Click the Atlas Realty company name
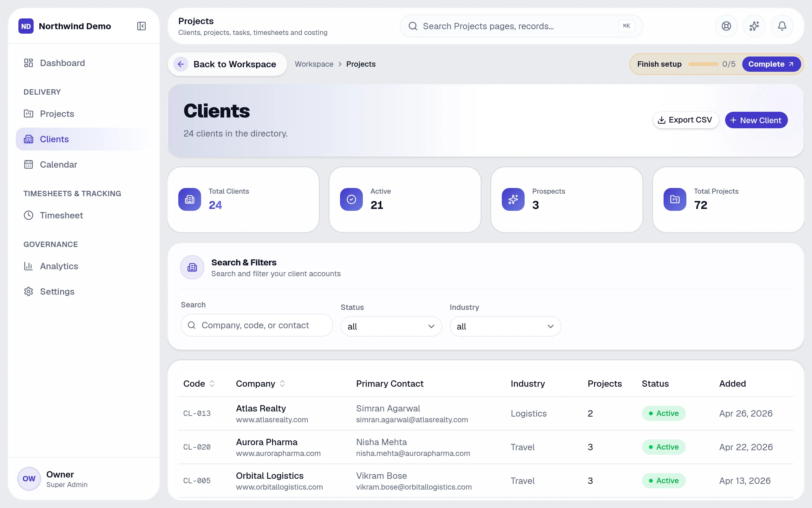 point(261,408)
